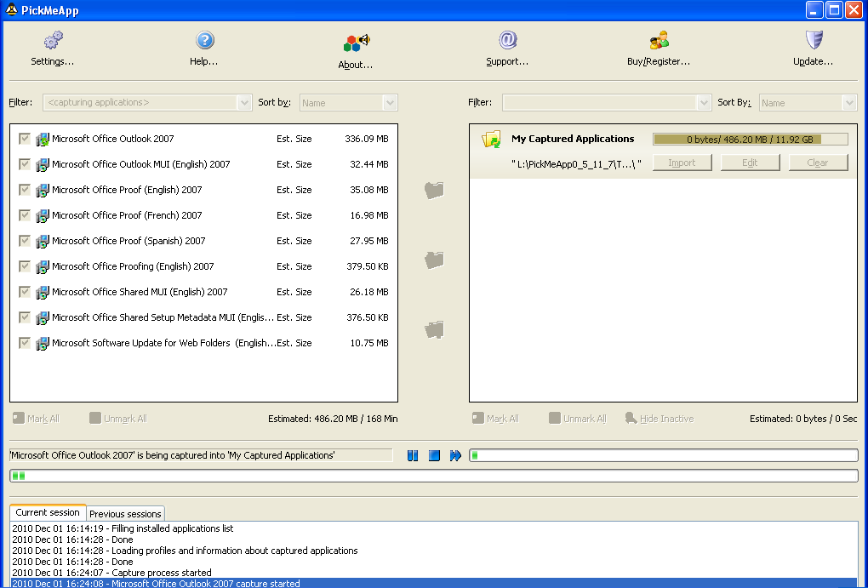Click Office Proof (French) 2007 app icon
Viewport: 868px width, 588px height.
click(43, 216)
